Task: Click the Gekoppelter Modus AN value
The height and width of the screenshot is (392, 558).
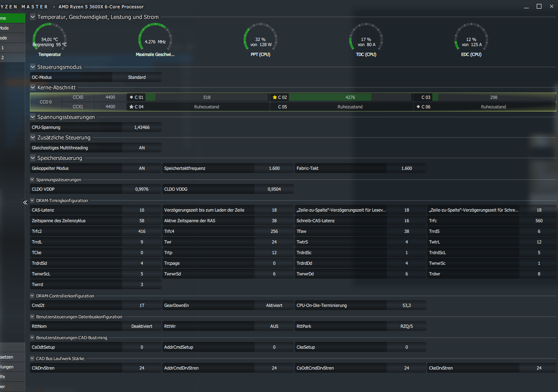Action: [x=142, y=168]
